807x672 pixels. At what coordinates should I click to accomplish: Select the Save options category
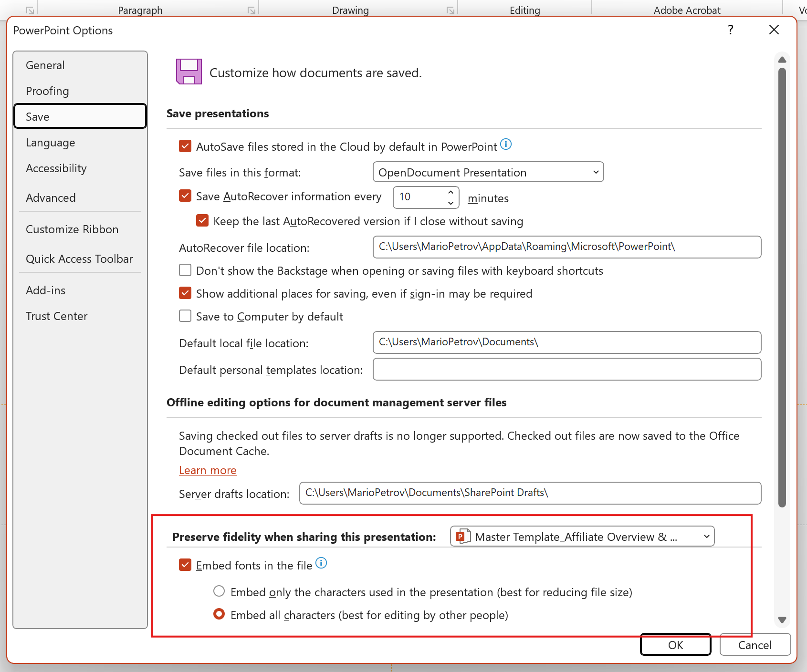coord(80,116)
